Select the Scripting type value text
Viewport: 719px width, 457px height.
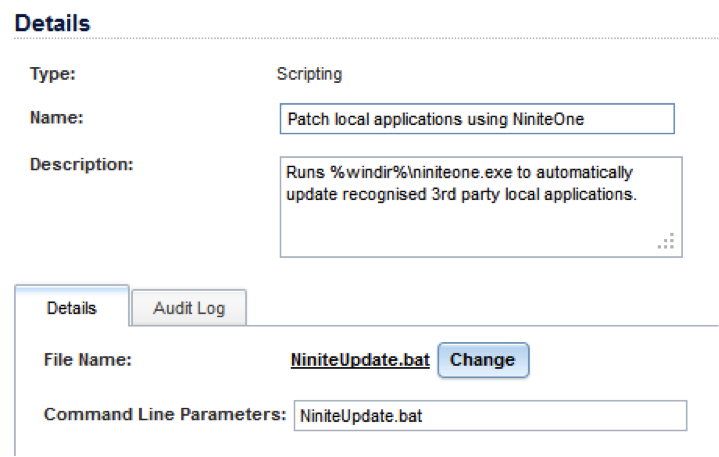[x=309, y=74]
